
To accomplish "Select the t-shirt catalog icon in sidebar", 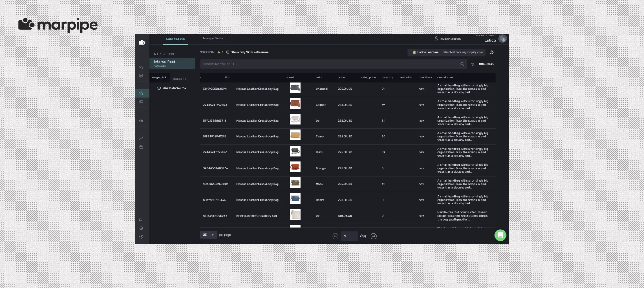I will 141,93.
